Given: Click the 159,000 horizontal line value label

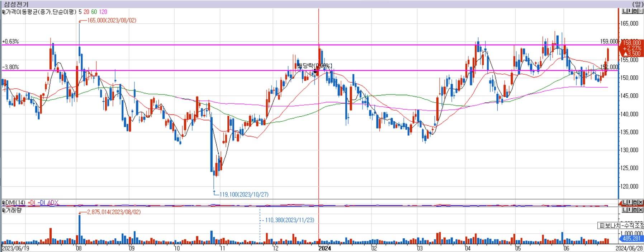Looking at the screenshot, I should 609,42.
